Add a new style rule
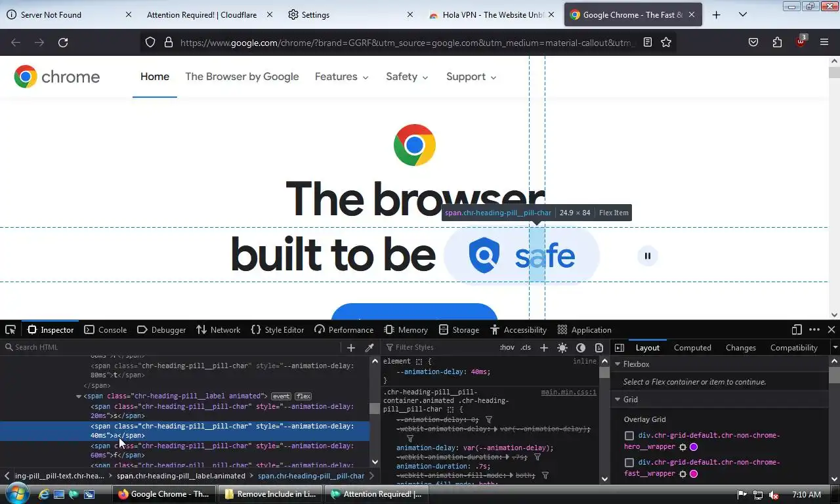840x504 pixels. (x=543, y=348)
